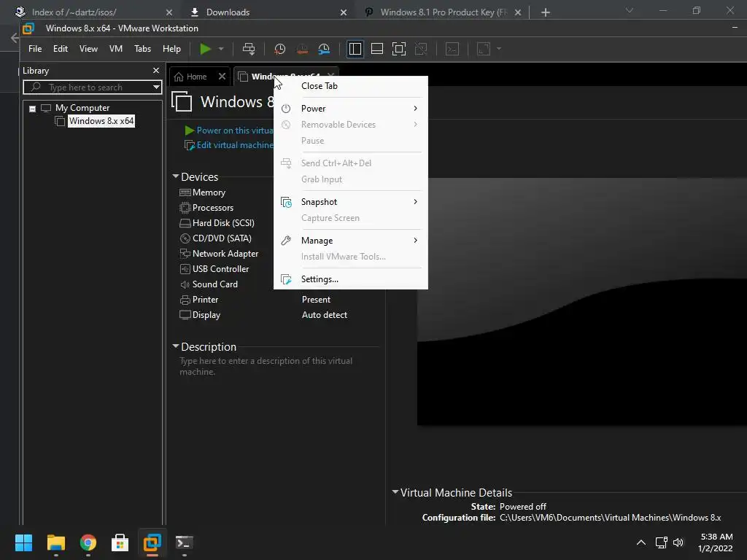Choose Settings... in context menu
This screenshot has width=747, height=560.
tap(351, 279)
